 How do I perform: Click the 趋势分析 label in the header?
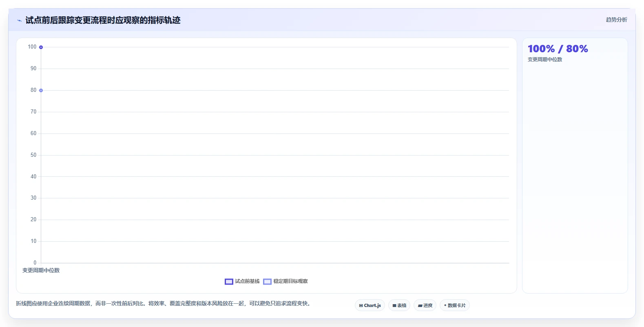click(x=616, y=20)
